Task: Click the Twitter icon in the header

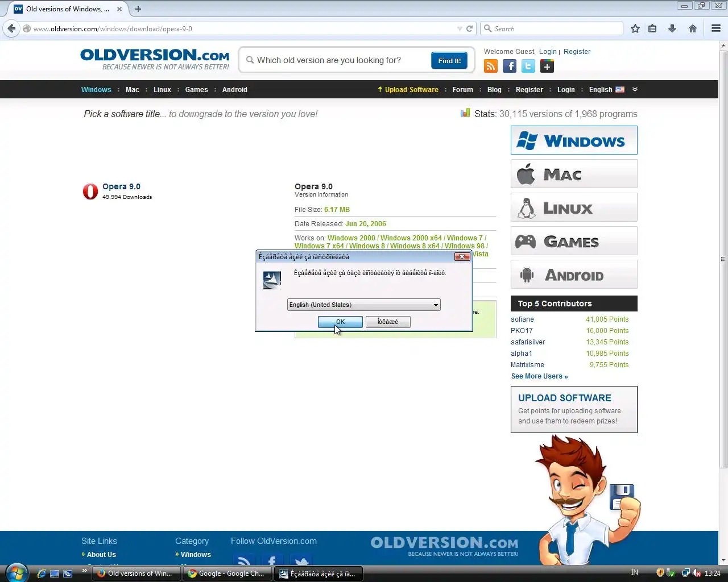Action: (528, 66)
